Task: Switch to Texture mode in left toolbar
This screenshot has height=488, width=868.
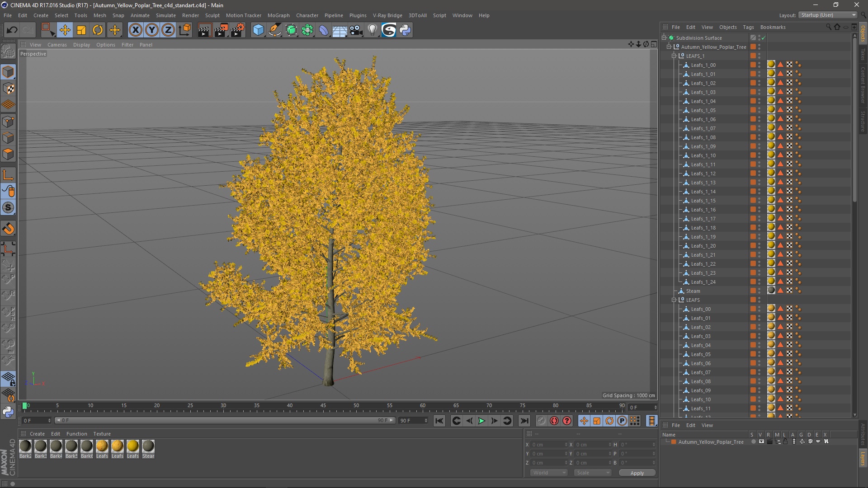Action: coord(8,89)
